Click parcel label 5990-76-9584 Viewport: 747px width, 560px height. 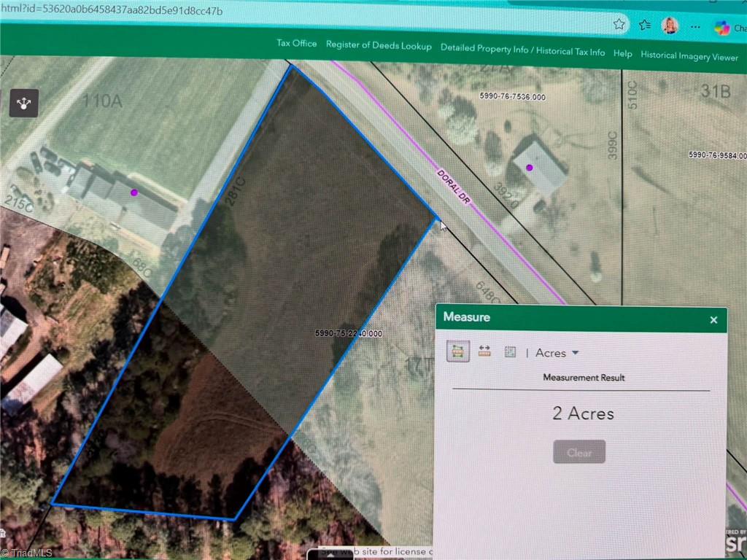(x=718, y=155)
